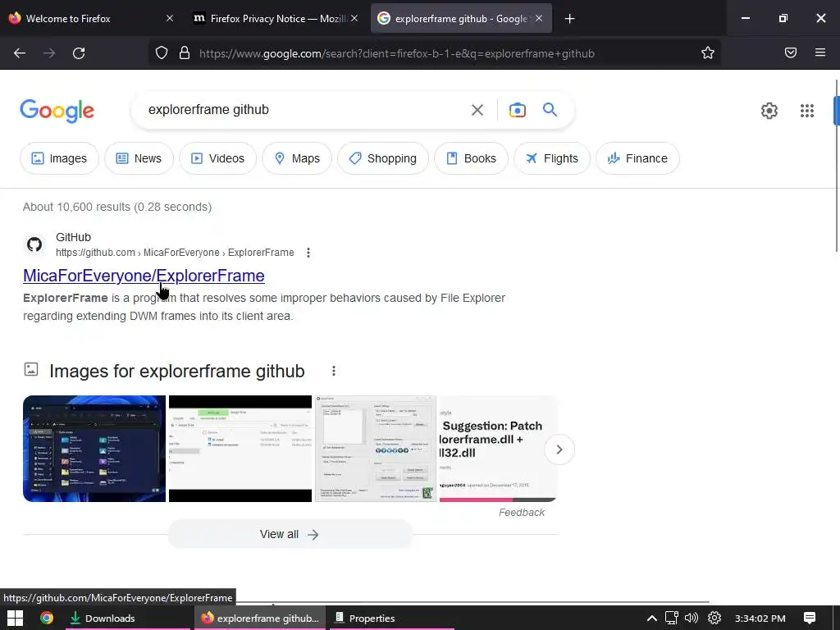Open the Google apps grid
This screenshot has height=630, width=840.
(807, 111)
